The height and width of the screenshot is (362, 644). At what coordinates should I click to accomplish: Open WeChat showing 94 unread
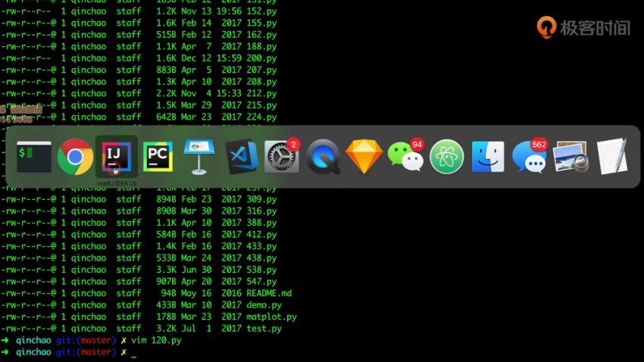point(405,157)
